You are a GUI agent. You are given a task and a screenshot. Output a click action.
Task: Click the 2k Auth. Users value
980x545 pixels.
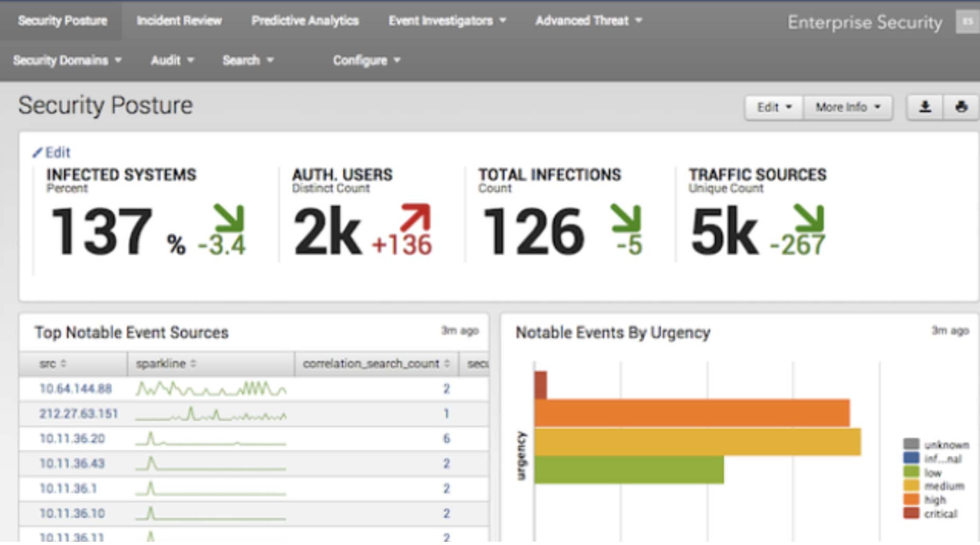327,231
